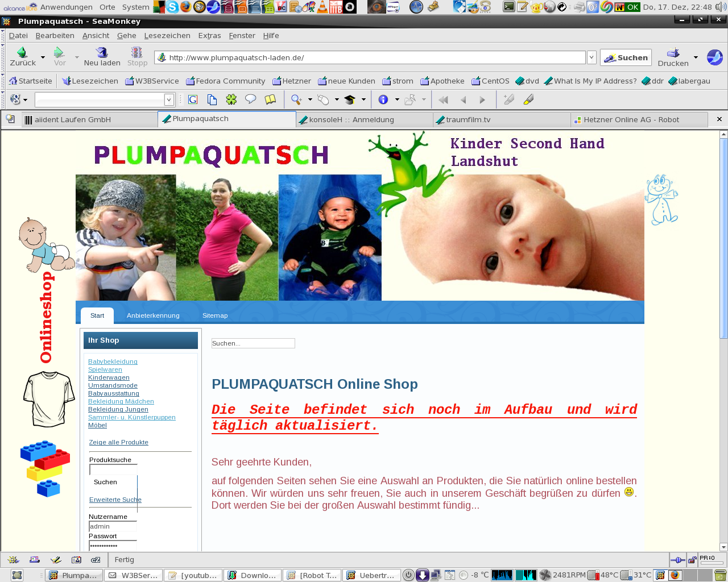Click the yellow highlighter pen toolbar icon

tap(528, 99)
